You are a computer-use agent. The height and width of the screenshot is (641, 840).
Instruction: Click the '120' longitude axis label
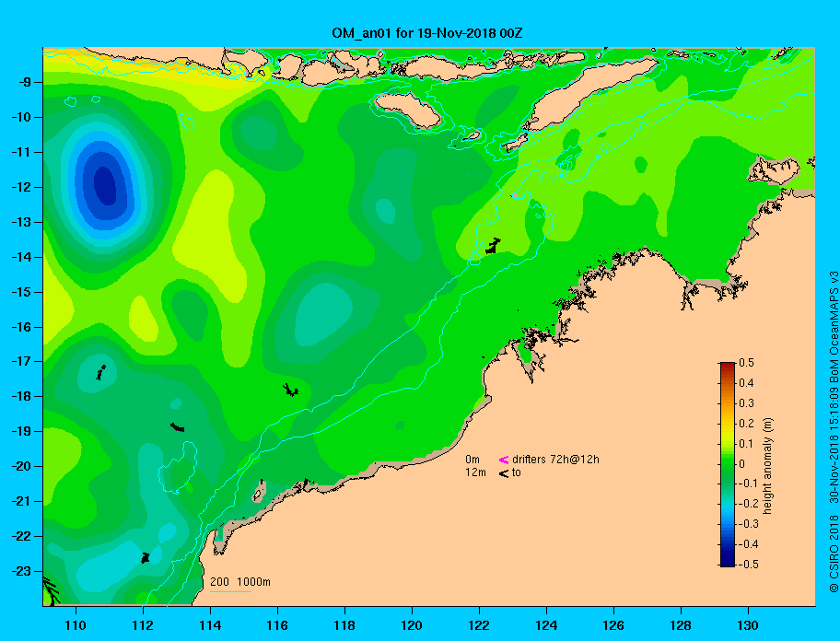412,625
